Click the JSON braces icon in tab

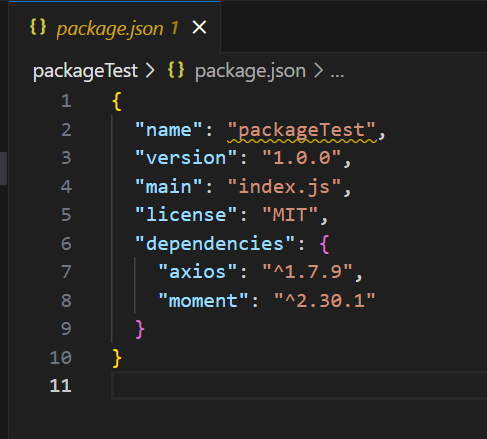coord(38,27)
